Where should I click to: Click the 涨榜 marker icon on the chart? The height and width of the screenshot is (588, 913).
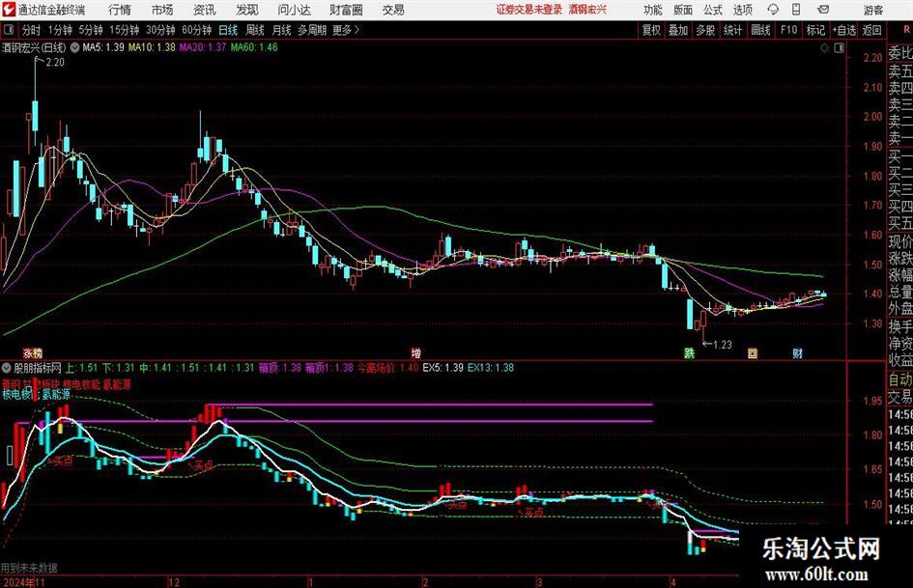[x=33, y=352]
